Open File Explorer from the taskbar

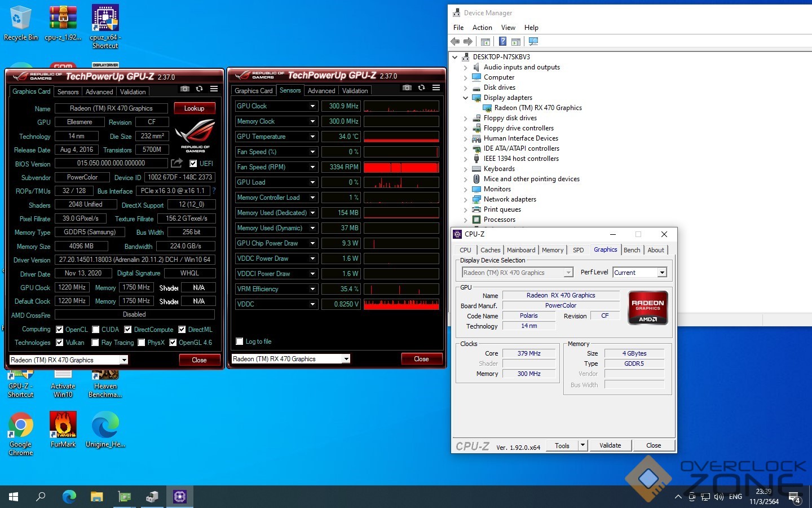pyautogui.click(x=97, y=497)
